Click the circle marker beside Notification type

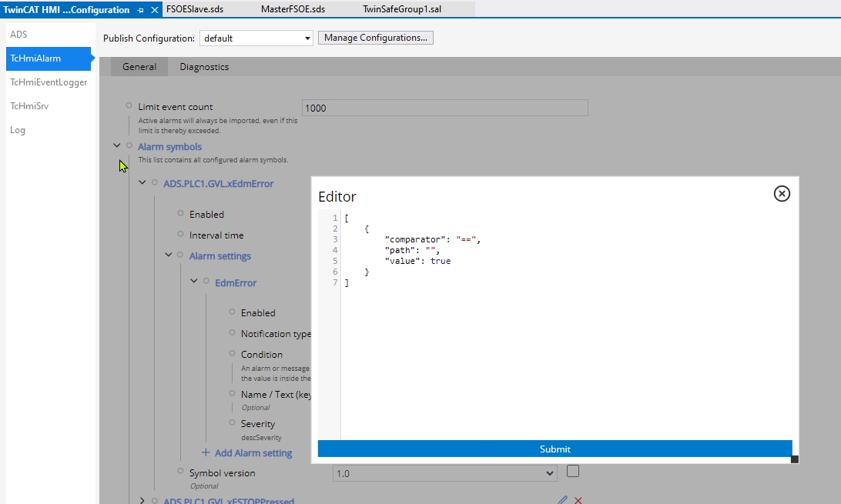point(233,332)
